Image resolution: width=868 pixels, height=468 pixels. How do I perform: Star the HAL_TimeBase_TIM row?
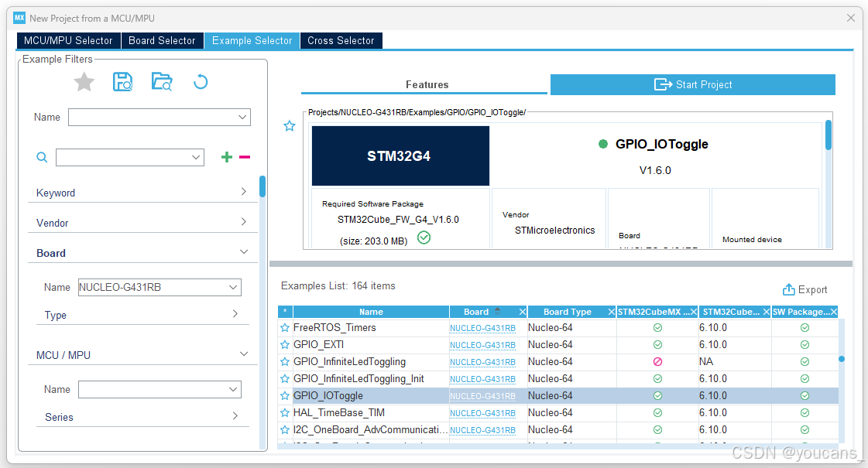point(284,412)
